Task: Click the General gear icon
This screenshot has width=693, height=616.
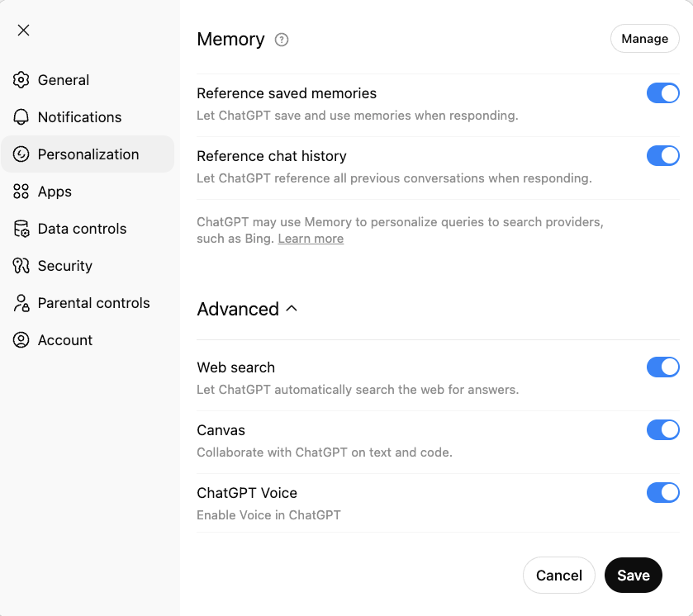Action: click(x=21, y=80)
